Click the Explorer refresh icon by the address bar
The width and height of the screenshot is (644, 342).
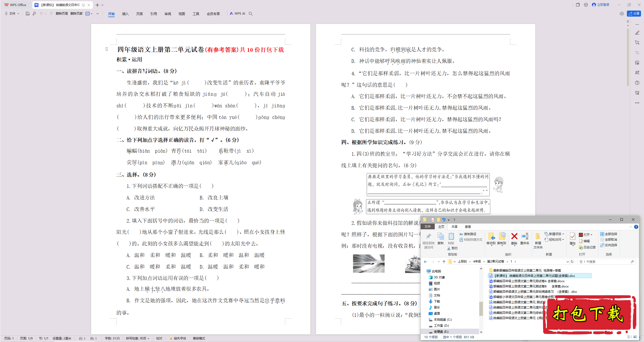[572, 262]
